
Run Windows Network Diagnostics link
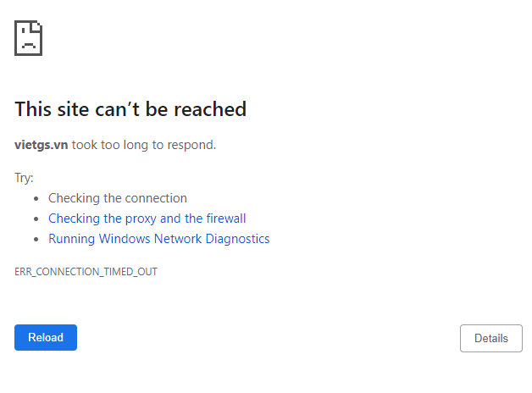158,239
